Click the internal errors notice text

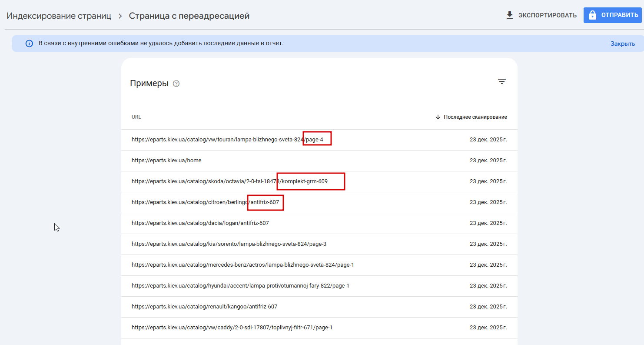(161, 44)
